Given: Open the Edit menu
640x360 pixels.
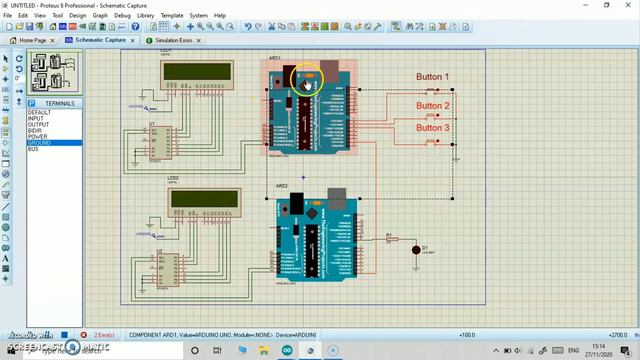Looking at the screenshot, I should coord(23,16).
